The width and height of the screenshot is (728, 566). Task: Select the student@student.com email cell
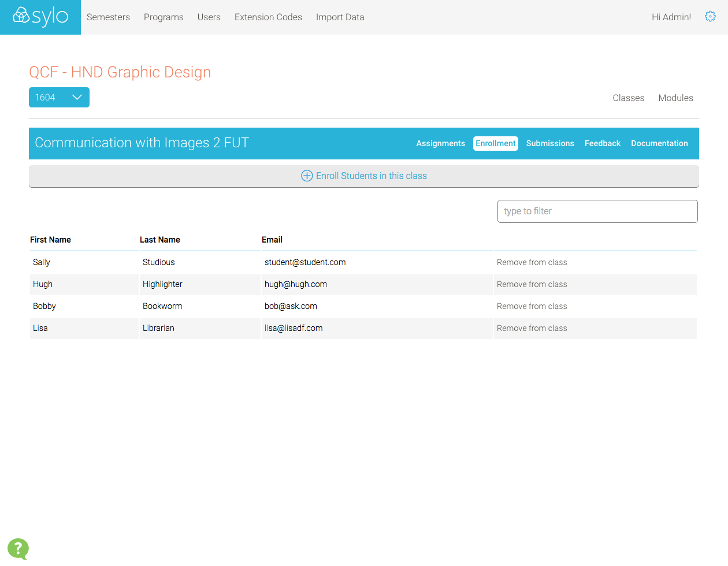(x=305, y=262)
